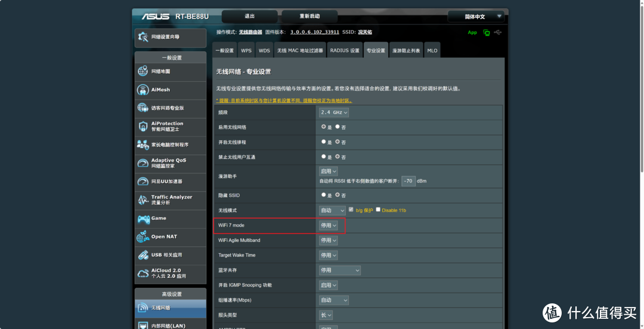Click the ASUS logo
Viewport: 644px width, 329px height.
pos(156,17)
